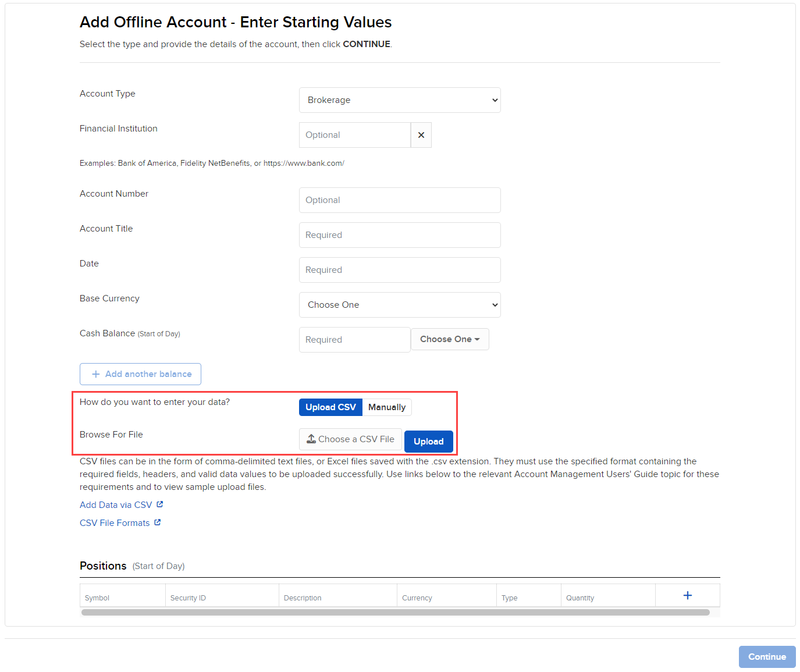Screen dimensions: 800x672
Task: Click the Account Title input field
Action: [399, 234]
